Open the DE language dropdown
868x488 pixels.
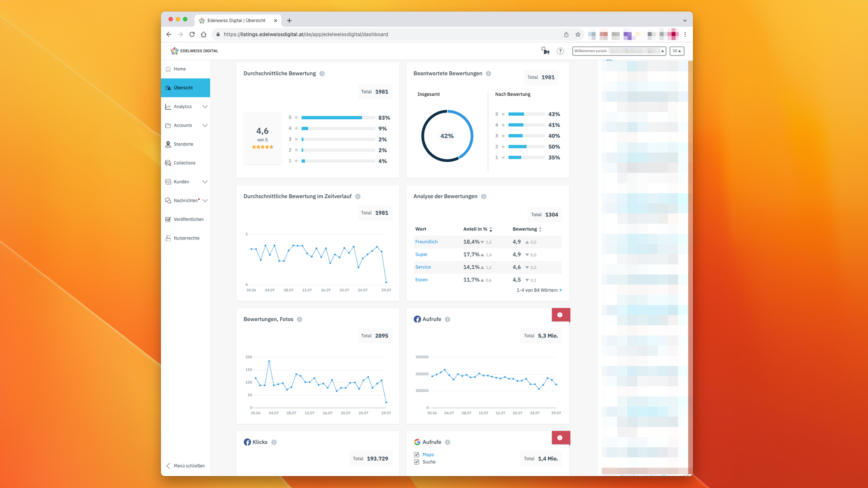pos(677,51)
